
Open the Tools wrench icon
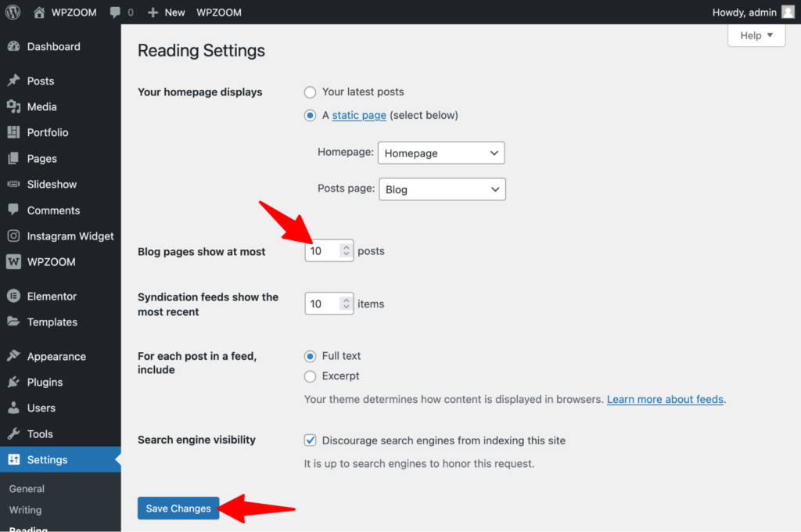(x=13, y=434)
